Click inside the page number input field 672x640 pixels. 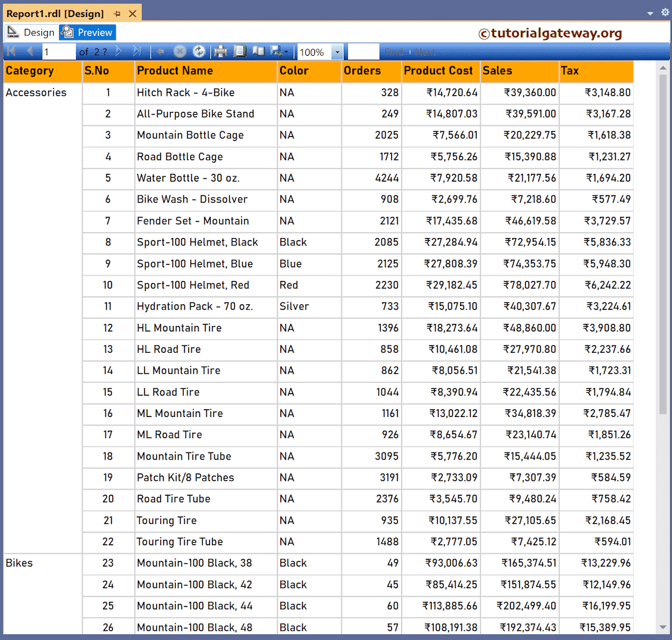[x=58, y=51]
